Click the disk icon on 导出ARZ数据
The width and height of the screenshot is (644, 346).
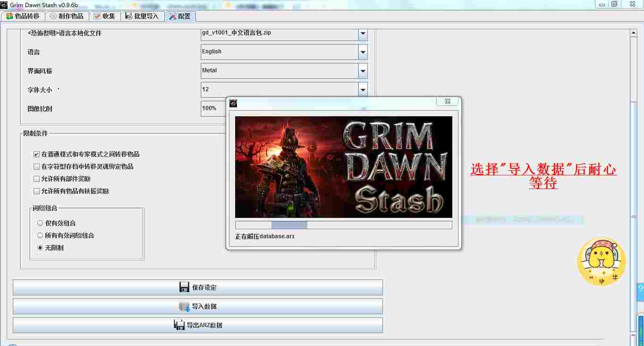click(179, 325)
